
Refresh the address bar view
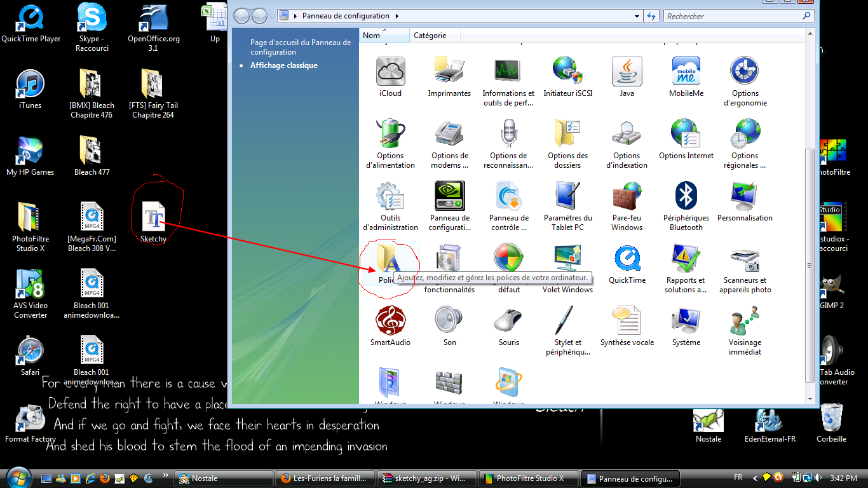pyautogui.click(x=651, y=16)
